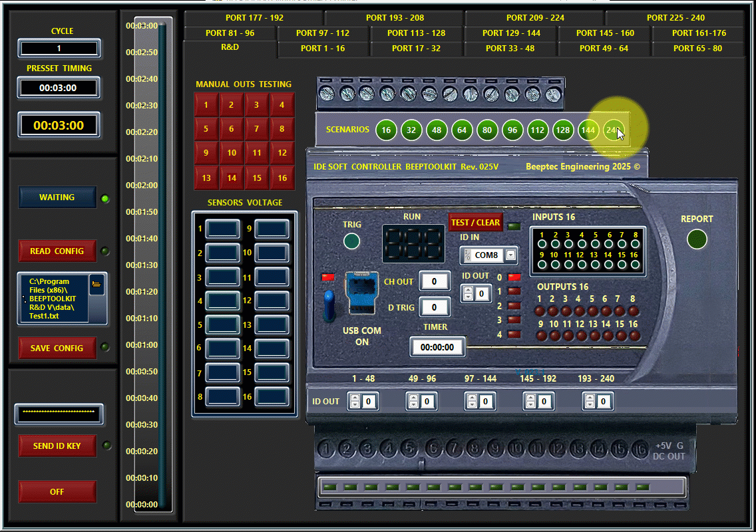Viewport: 756px width, 532px height.
Task: Open the PORT 49 - 64 tab
Action: click(x=604, y=49)
